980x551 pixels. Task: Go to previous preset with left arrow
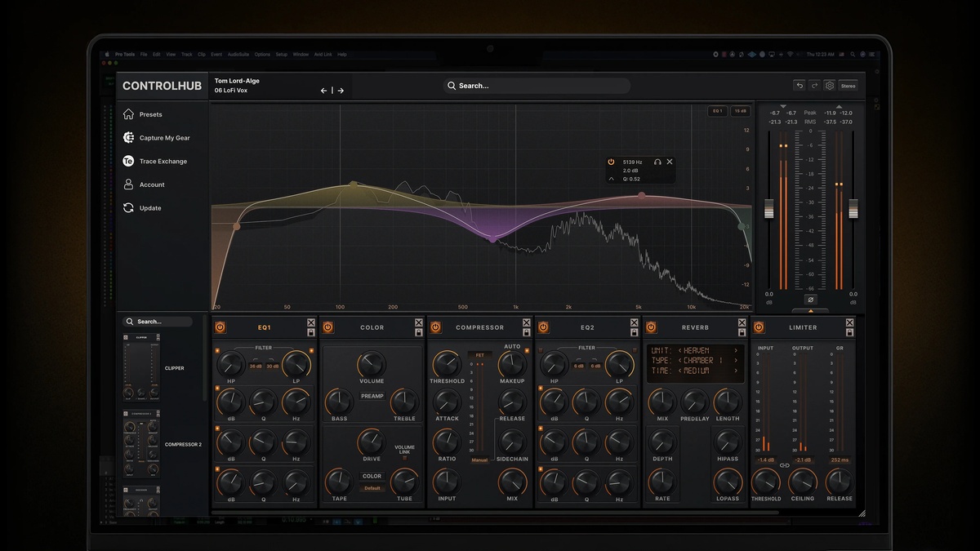tap(323, 91)
